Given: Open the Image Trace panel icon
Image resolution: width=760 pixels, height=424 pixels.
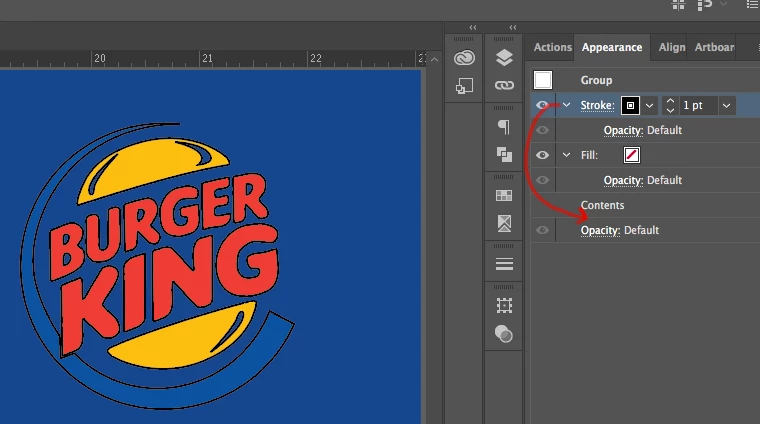Looking at the screenshot, I should [x=504, y=223].
